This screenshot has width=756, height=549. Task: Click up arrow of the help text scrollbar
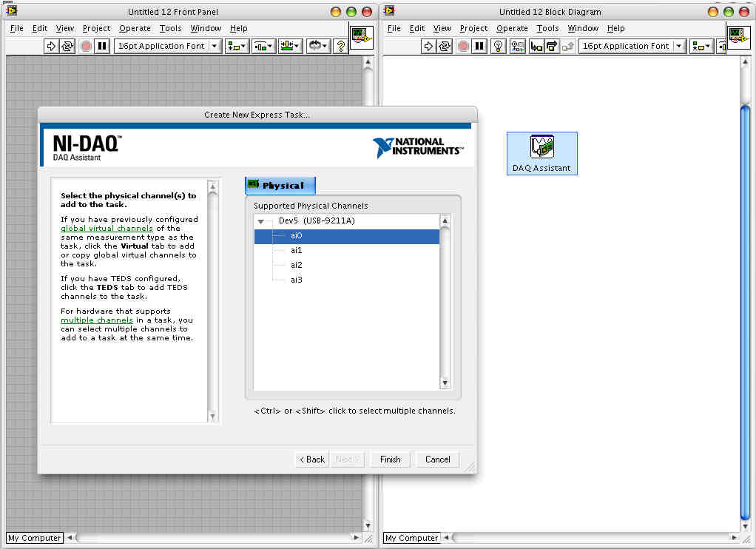212,186
